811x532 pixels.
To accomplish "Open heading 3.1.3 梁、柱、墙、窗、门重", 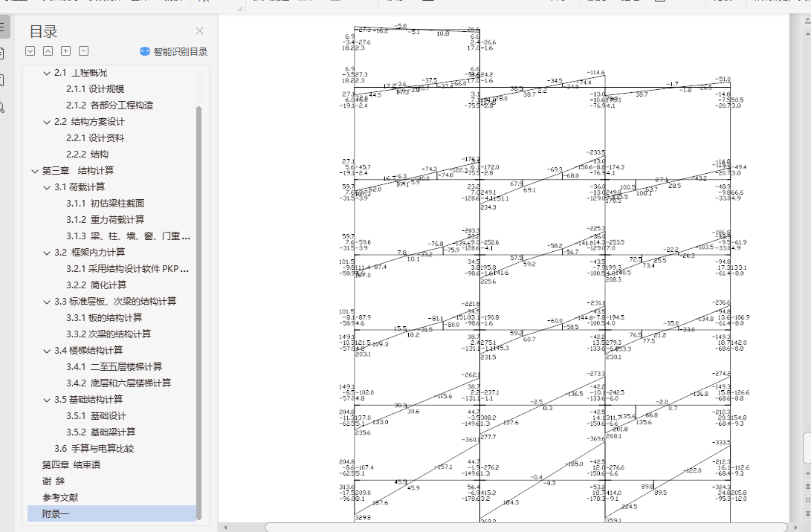I will 129,236.
